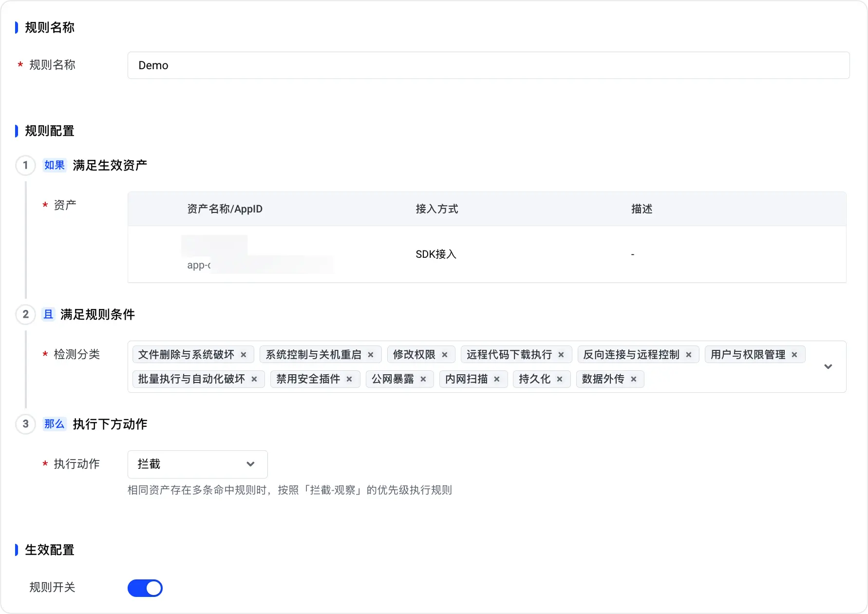The width and height of the screenshot is (868, 614).
Task: Remove the 用户与权限管理 tag
Action: tap(794, 355)
